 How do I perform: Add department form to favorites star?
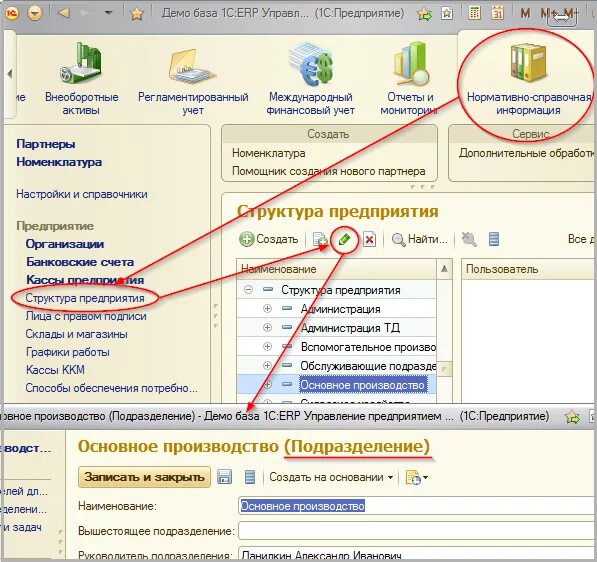tap(572, 417)
